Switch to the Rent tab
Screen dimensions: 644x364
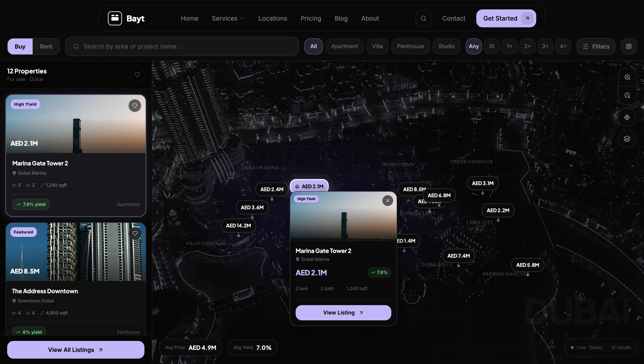(46, 46)
